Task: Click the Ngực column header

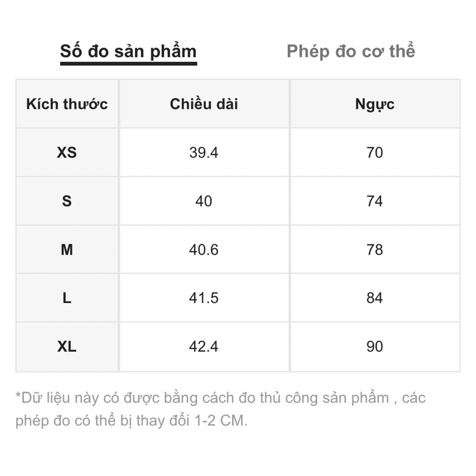Action: [375, 104]
